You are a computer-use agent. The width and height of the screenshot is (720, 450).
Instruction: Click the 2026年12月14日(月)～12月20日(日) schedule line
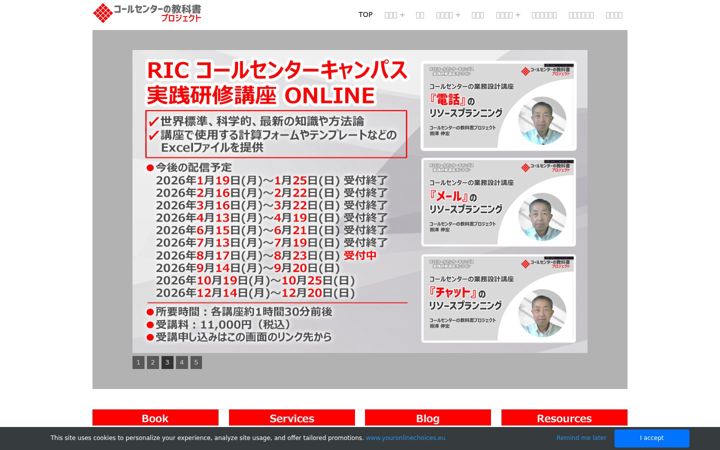point(255,293)
